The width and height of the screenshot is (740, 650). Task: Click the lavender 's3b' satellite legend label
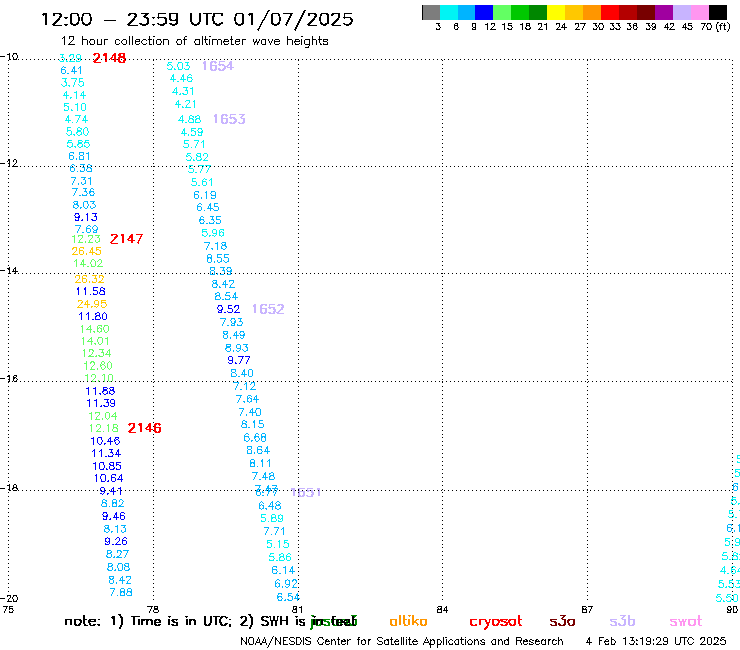pyautogui.click(x=622, y=621)
